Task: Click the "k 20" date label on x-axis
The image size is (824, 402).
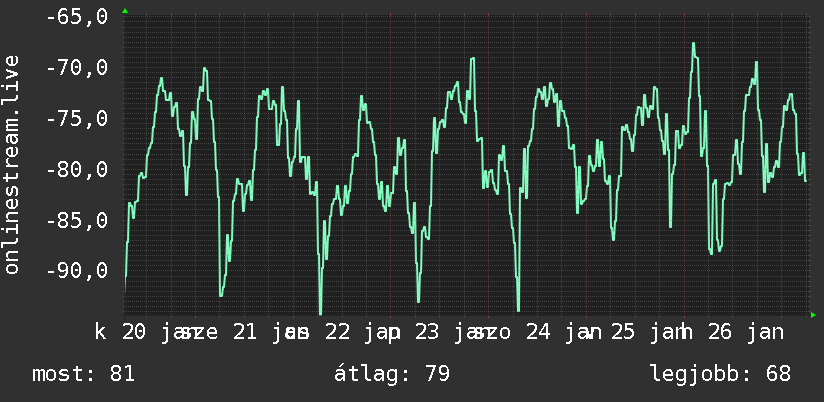Action: (120, 333)
